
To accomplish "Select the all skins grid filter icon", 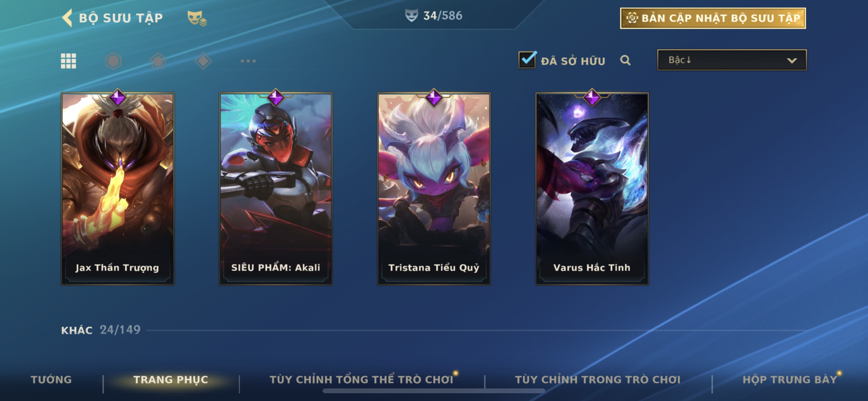I will pyautogui.click(x=68, y=61).
